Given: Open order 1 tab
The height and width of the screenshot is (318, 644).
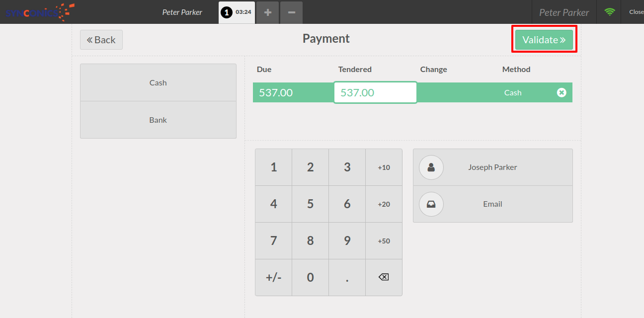Looking at the screenshot, I should click(237, 12).
